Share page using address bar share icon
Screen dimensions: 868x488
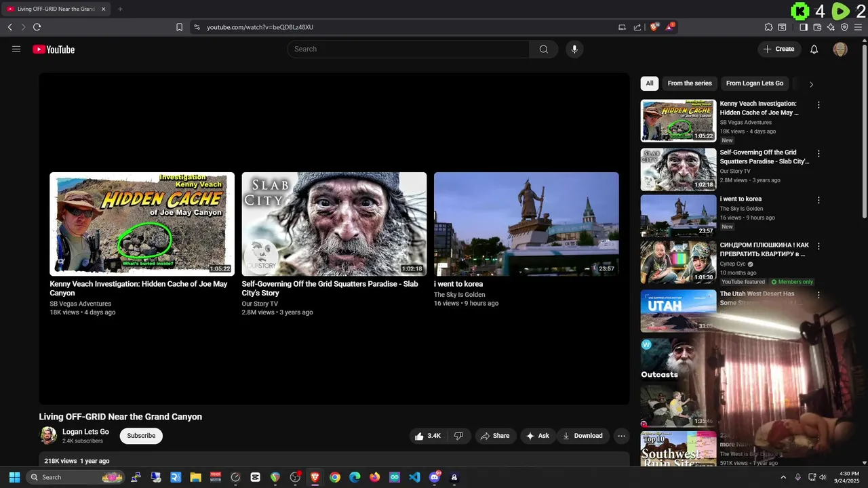637,27
